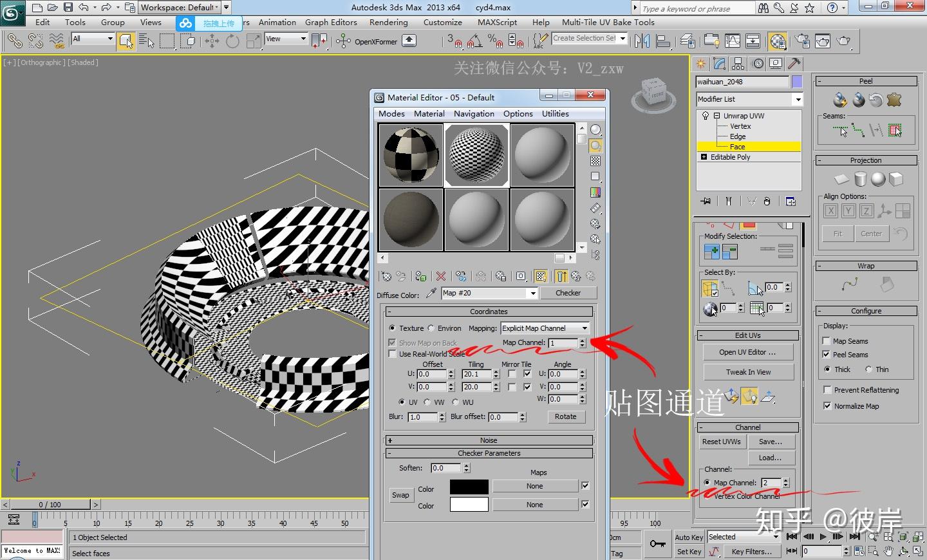Click the Pelt Map icon in Peel
Image resolution: width=927 pixels, height=560 pixels.
pyautogui.click(x=894, y=100)
